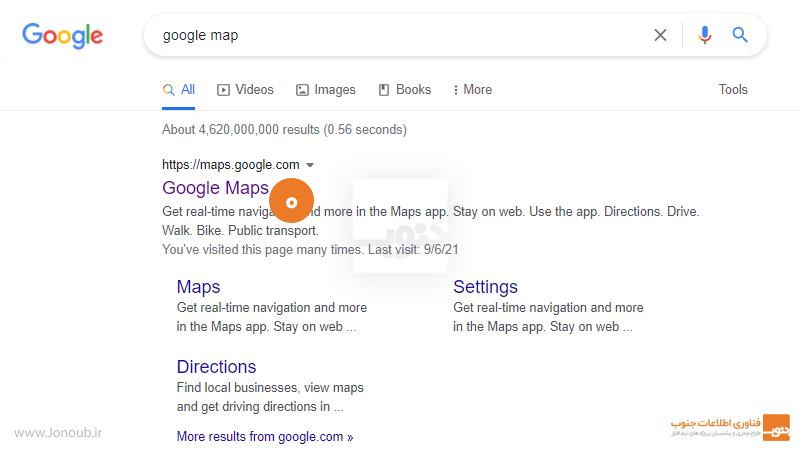Click the About 4,620,000,000 results text
The height and width of the screenshot is (450, 800).
point(284,130)
